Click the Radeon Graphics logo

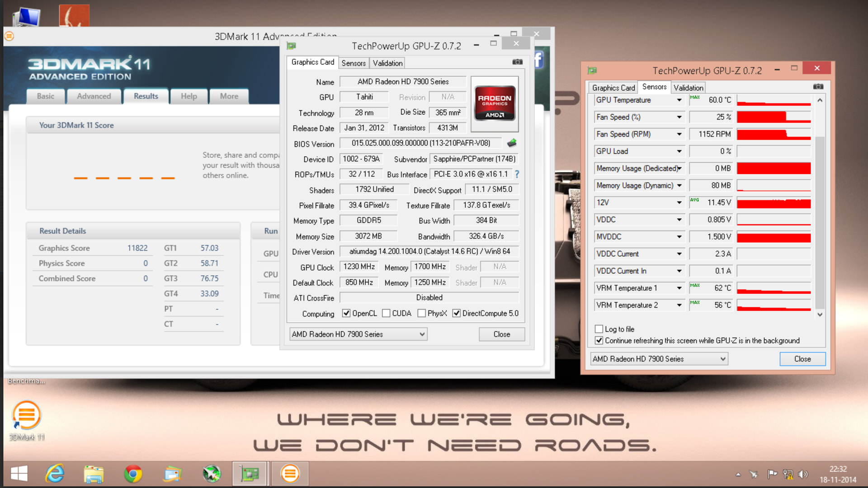coord(495,103)
